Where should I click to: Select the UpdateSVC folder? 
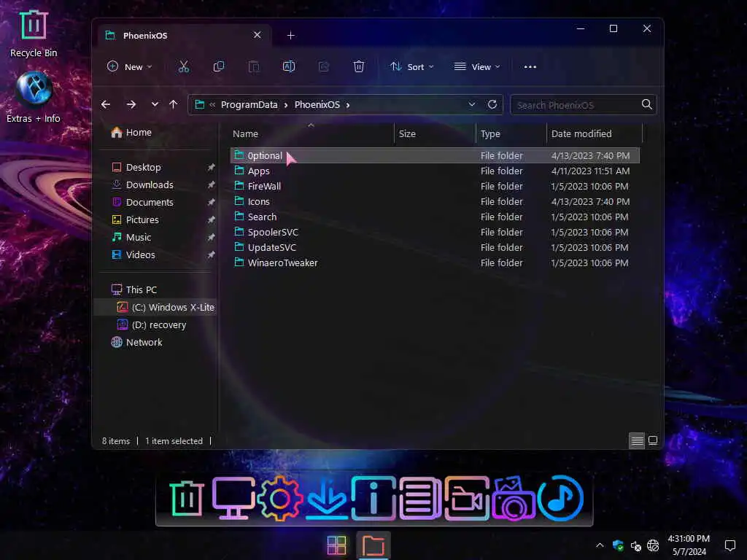pyautogui.click(x=271, y=247)
